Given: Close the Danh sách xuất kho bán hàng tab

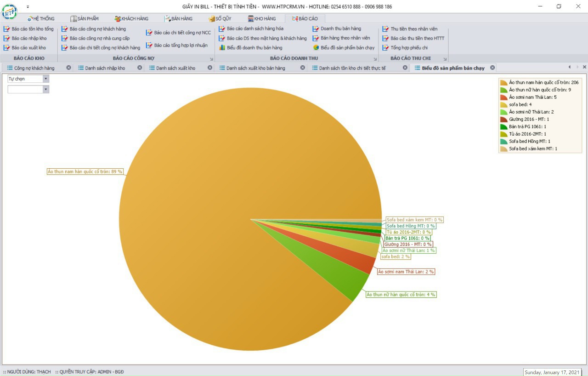Looking at the screenshot, I should click(x=303, y=68).
